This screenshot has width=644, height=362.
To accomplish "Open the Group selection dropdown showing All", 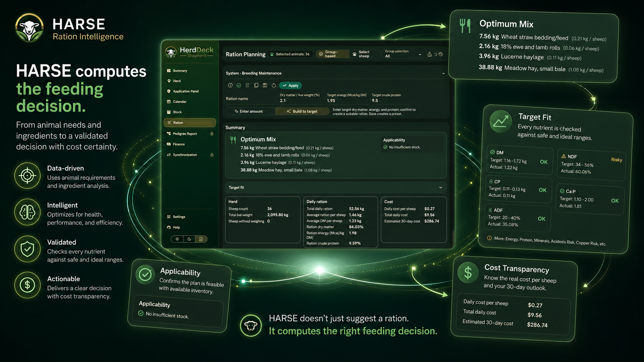I will coord(403,54).
